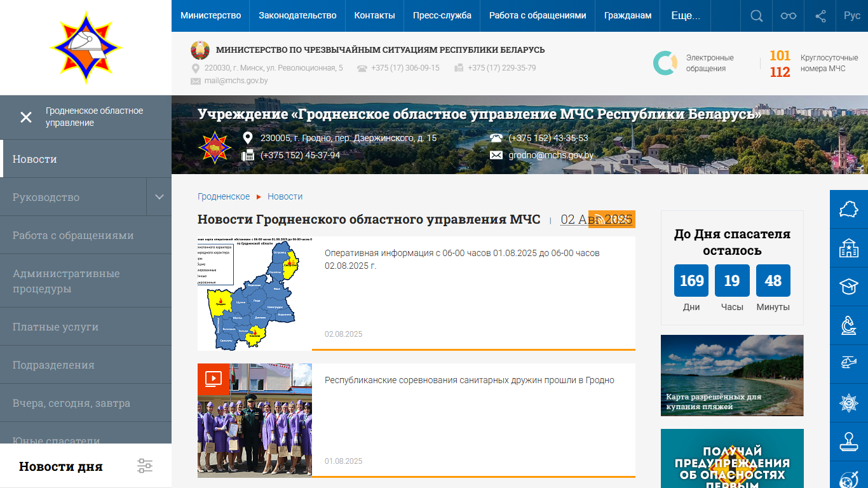Open the Республиканские соревнования санитарных дружин headline

[x=470, y=380]
